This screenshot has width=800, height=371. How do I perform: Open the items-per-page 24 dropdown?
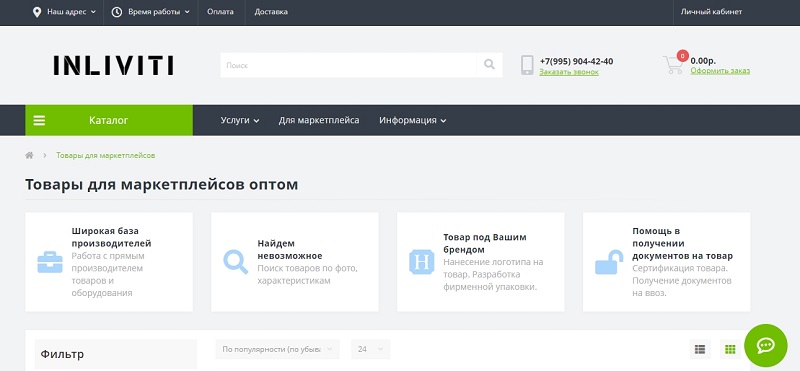point(371,350)
